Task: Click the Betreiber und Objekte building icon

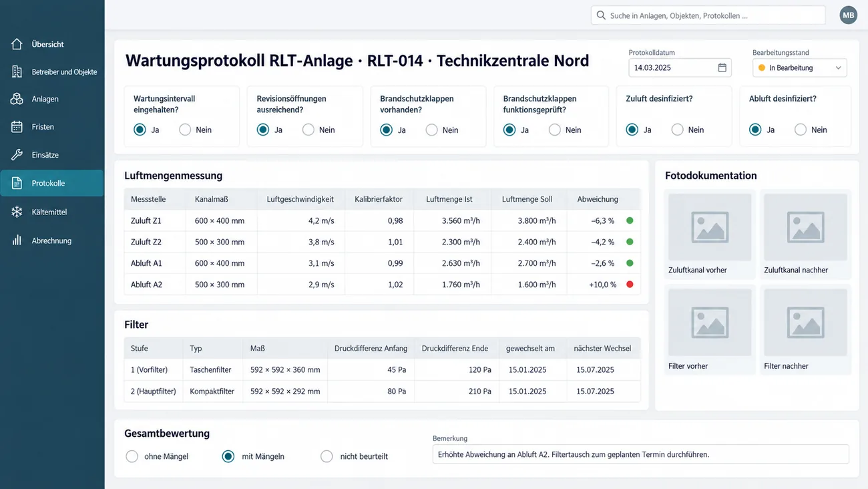Action: (17, 71)
